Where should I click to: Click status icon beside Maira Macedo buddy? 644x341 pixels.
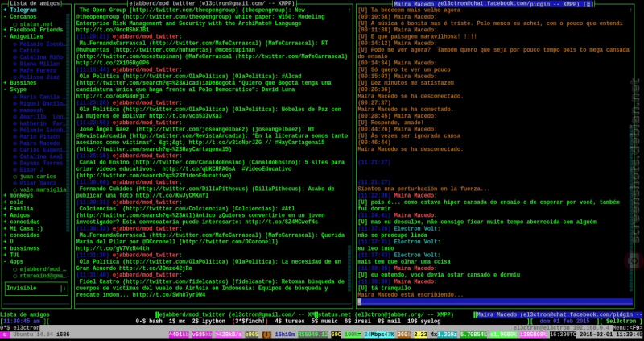click(15, 143)
